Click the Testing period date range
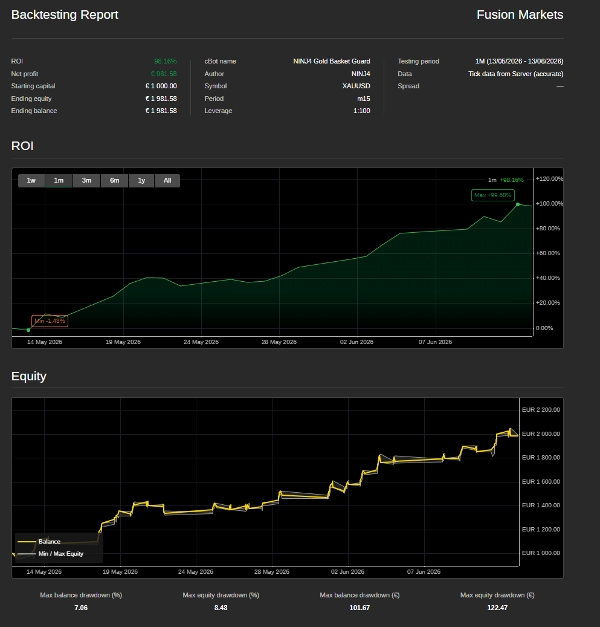600x627 pixels. (x=519, y=61)
